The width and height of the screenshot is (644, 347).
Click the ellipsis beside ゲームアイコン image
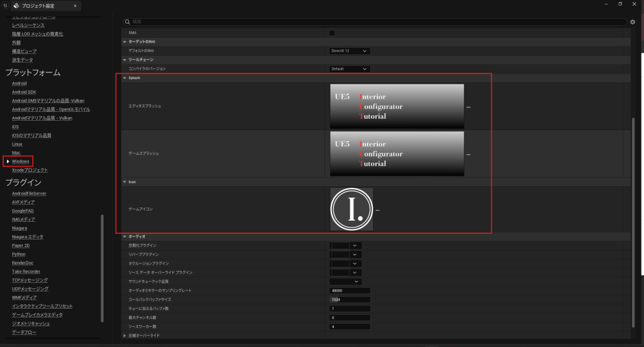[x=377, y=210]
